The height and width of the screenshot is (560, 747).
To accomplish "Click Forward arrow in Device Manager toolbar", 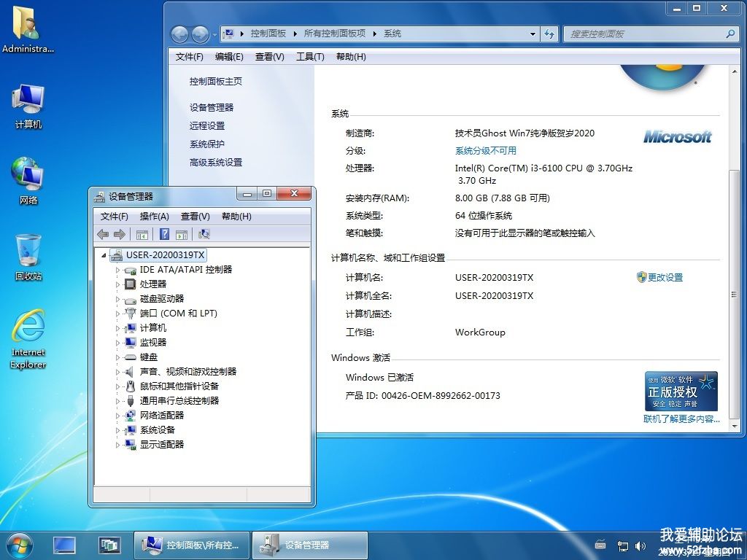I will (120, 234).
